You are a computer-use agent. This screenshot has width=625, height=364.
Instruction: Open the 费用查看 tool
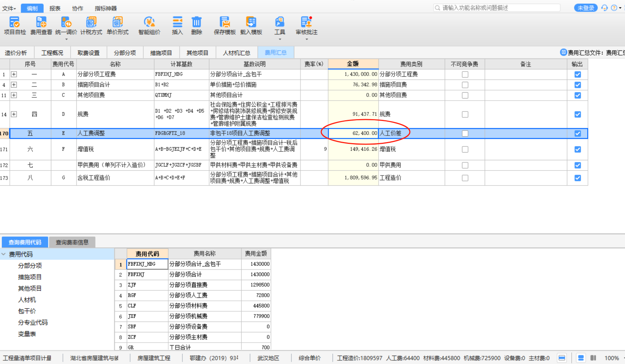tap(41, 22)
